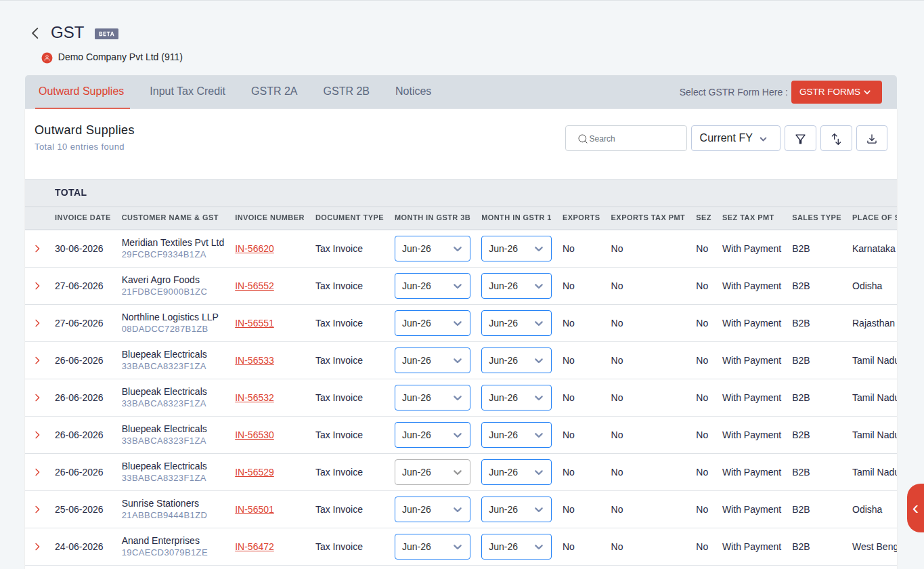Download entries with the download icon
924x569 pixels.
click(x=872, y=138)
